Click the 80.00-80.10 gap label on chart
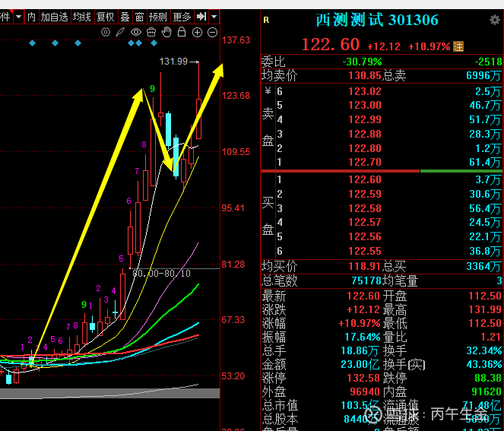Image resolution: width=504 pixels, height=431 pixels. tap(161, 273)
